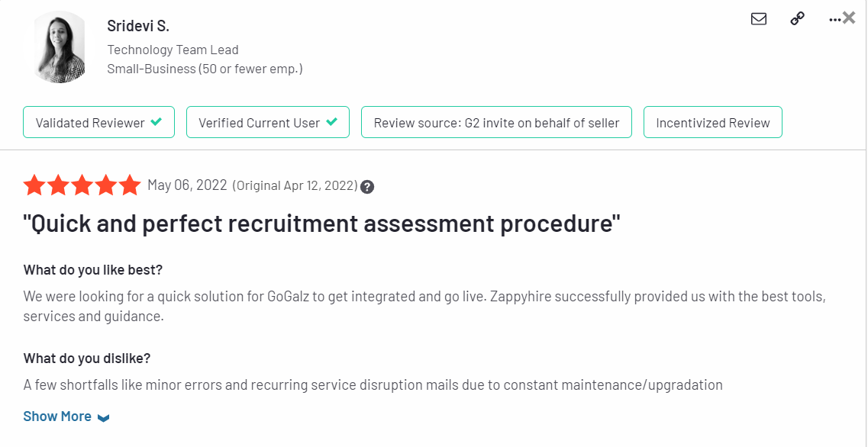Select the Verified Current User badge
This screenshot has width=868, height=447.
tap(268, 122)
